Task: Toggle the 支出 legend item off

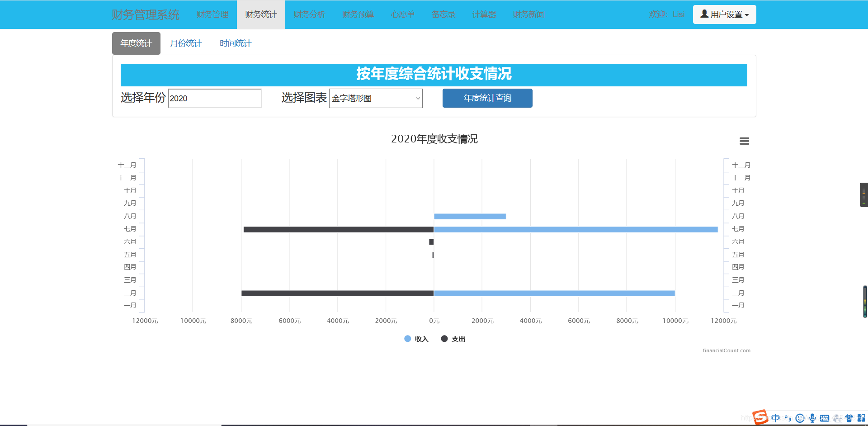Action: (453, 338)
